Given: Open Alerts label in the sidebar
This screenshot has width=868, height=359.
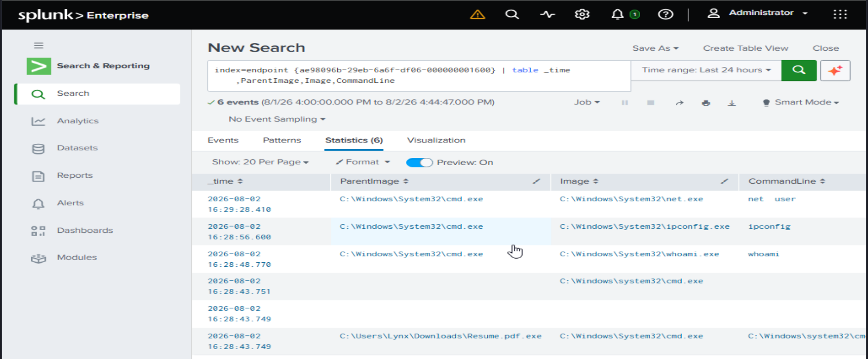Looking at the screenshot, I should tap(70, 203).
